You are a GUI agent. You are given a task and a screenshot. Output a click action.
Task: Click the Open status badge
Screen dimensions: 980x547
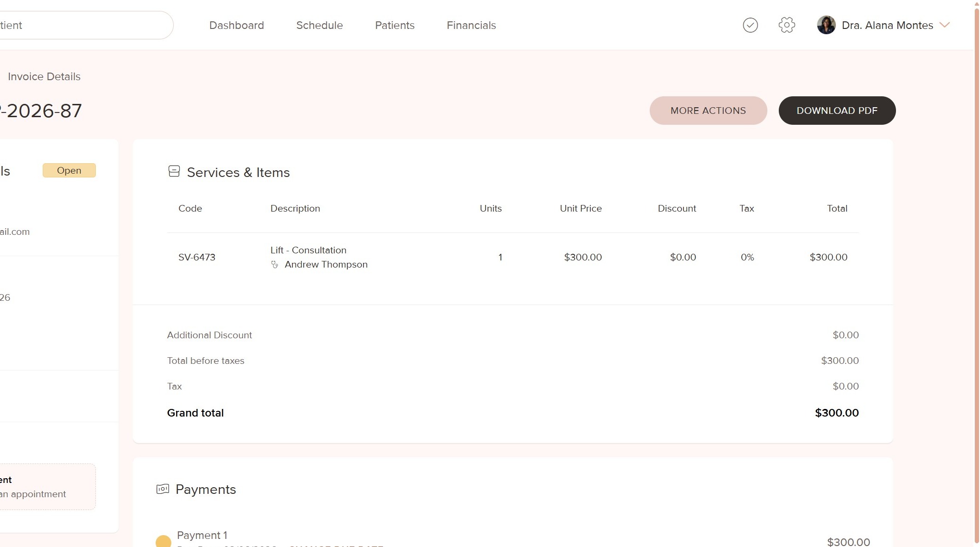(69, 170)
